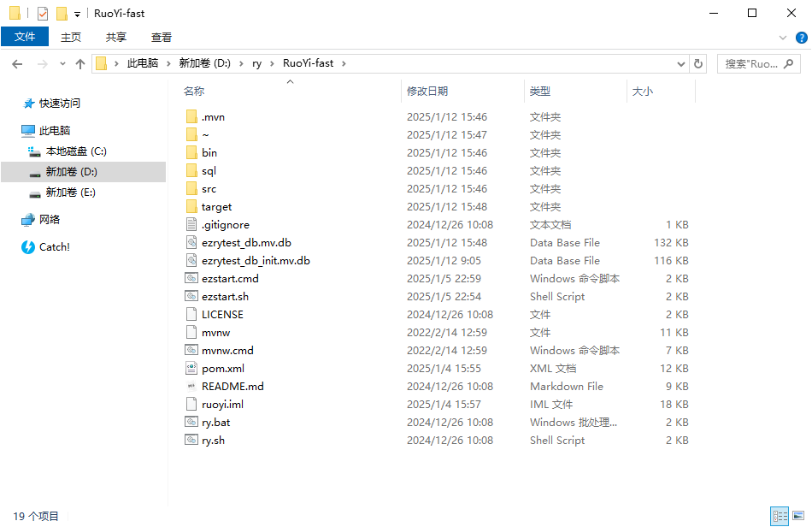
Task: Sort files by 修改日期 column header
Action: (x=427, y=92)
